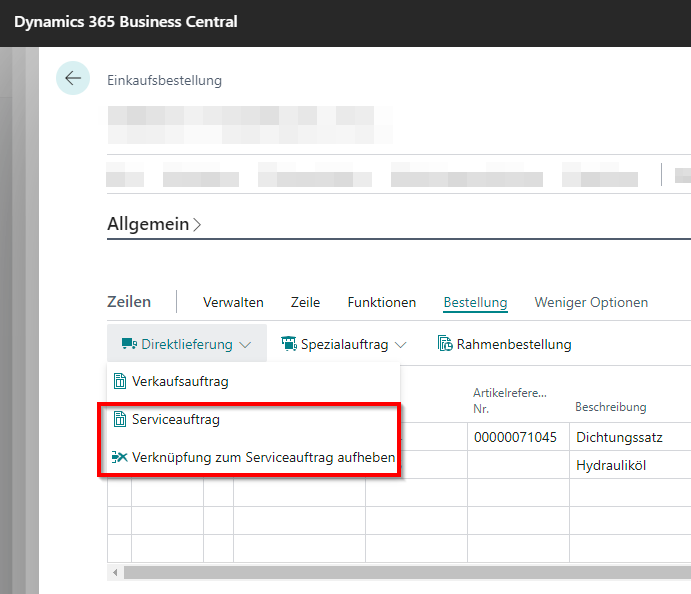
Task: Click the Spezialauftrag icon
Action: 289,344
